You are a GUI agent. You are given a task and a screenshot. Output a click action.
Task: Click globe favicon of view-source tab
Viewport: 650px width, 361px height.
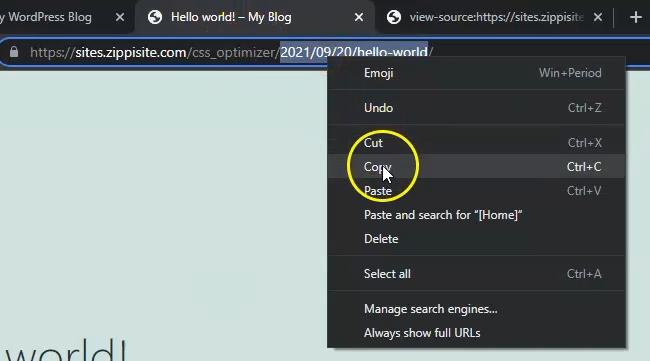click(x=394, y=17)
